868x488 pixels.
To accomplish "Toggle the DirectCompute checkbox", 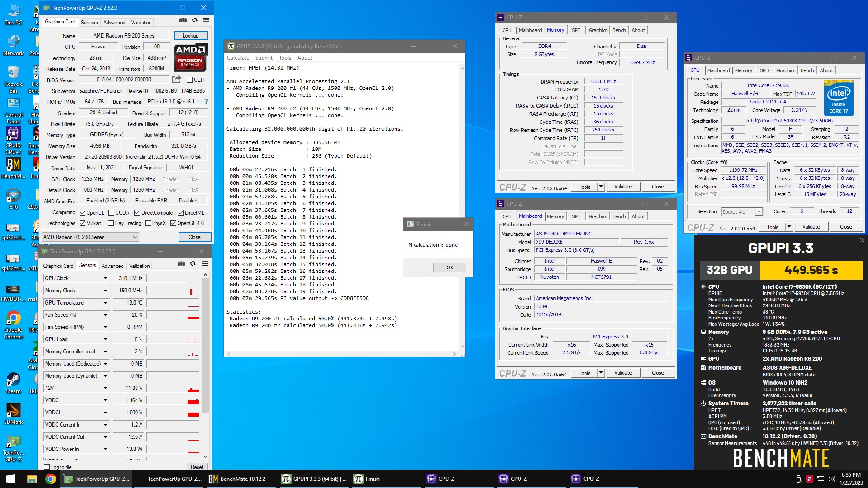I will (137, 213).
